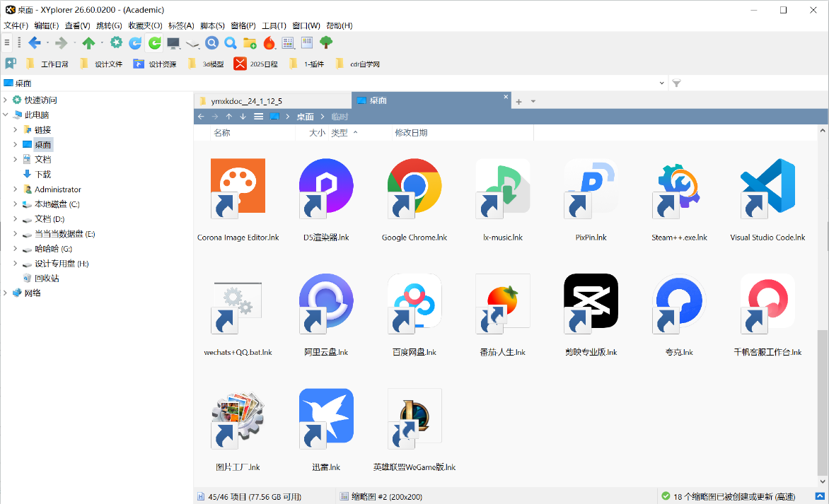The image size is (829, 504).
Task: Click the gray Forward arrow in the toolbar
Action: point(62,43)
